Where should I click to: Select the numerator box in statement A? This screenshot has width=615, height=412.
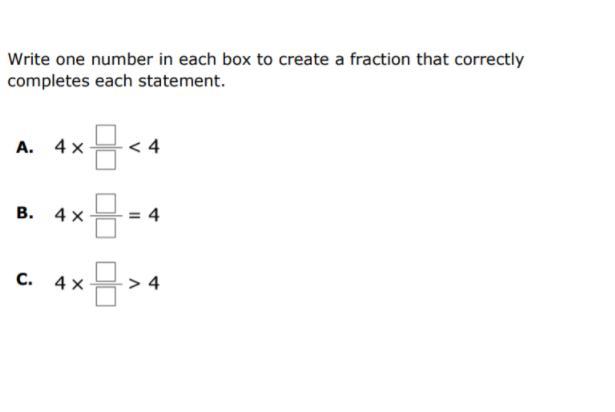pos(106,135)
